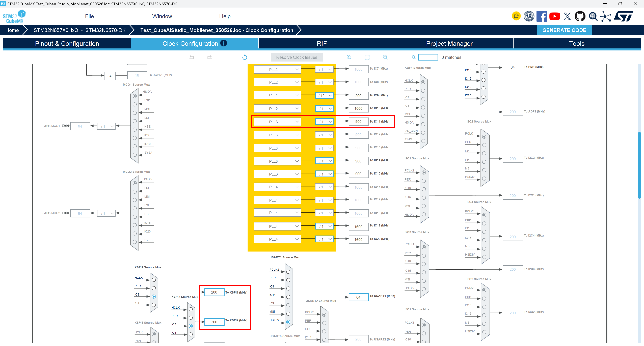
Task: Switch to the Tools tab
Action: click(x=577, y=43)
